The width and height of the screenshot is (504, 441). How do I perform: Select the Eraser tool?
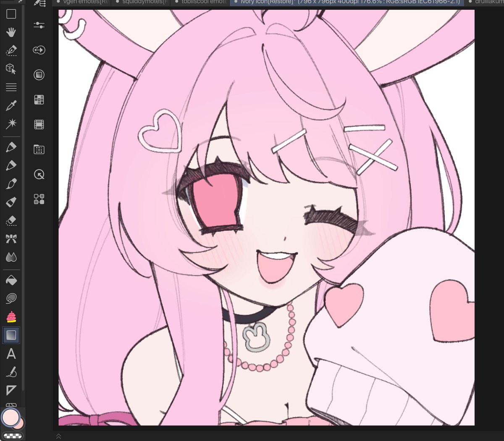coord(11,220)
